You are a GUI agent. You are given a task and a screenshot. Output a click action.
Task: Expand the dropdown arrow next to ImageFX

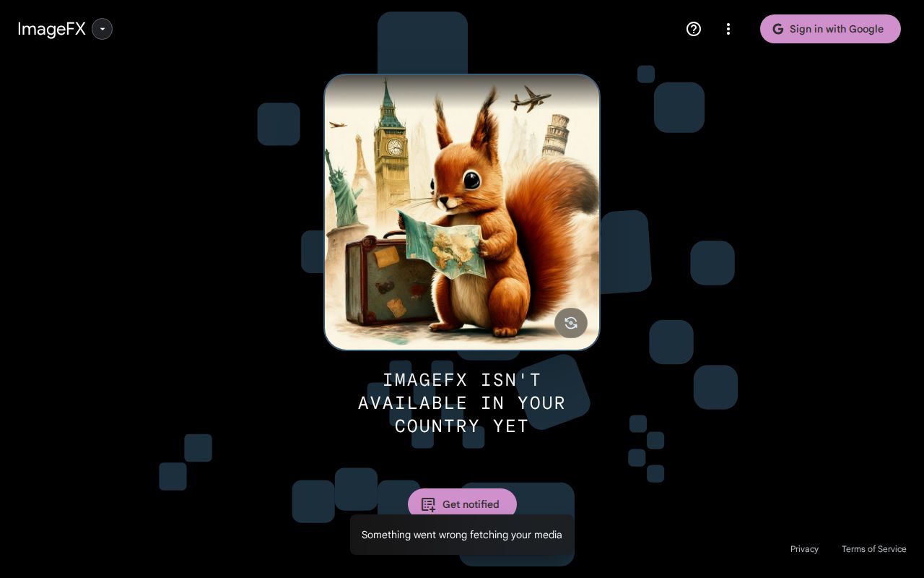click(x=103, y=29)
